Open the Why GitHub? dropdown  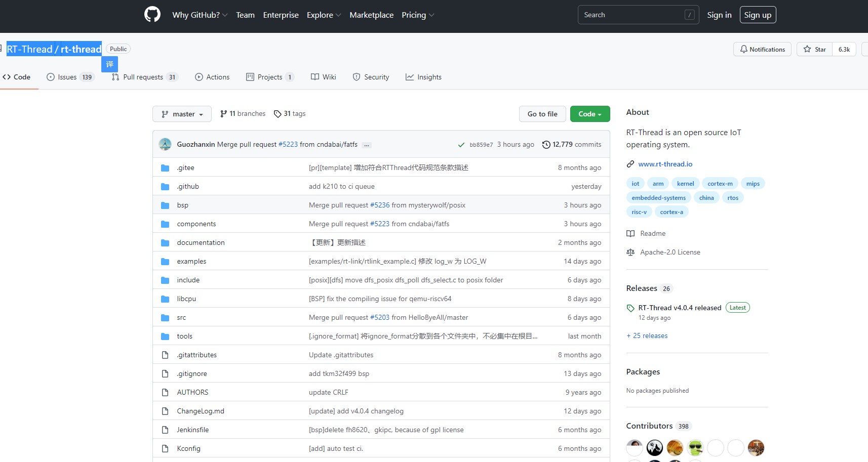[x=200, y=15]
